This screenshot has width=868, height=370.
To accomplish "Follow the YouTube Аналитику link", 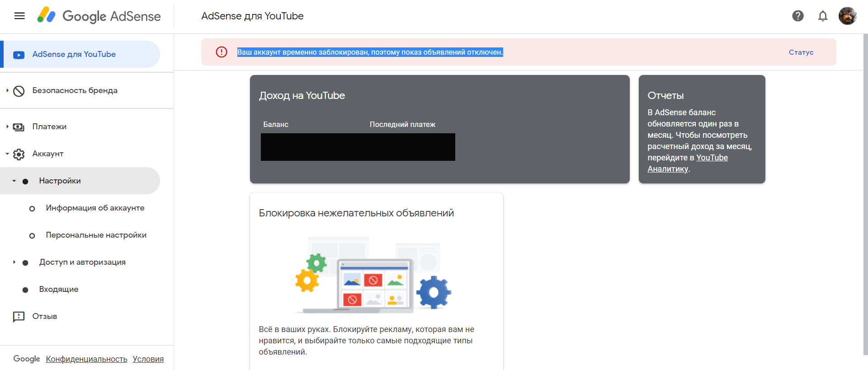I will point(688,163).
